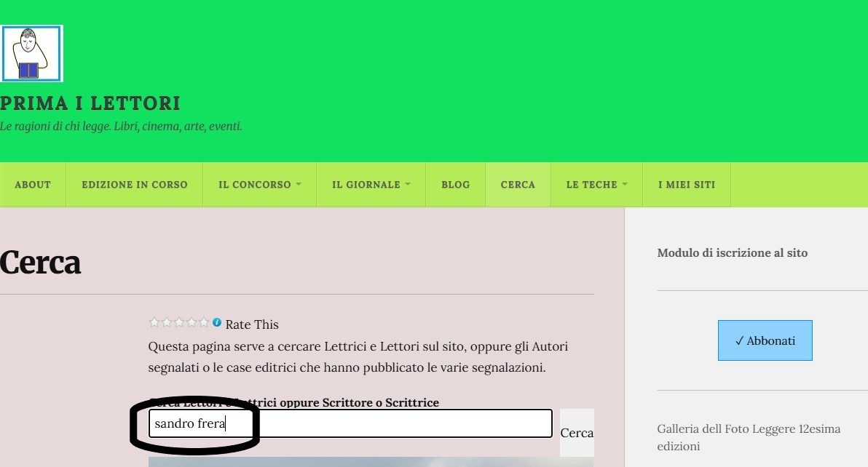Expand the Il Giornale dropdown menu
The image size is (868, 467).
(x=371, y=185)
